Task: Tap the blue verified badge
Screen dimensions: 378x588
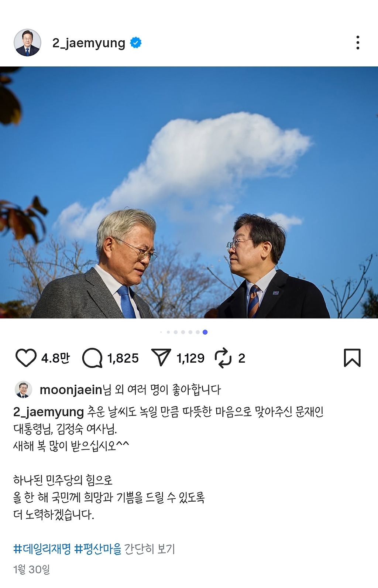Action: pyautogui.click(x=136, y=43)
